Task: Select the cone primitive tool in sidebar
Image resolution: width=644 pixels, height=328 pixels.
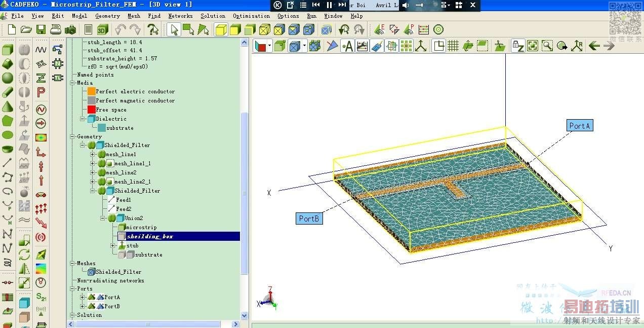Action: click(x=8, y=107)
